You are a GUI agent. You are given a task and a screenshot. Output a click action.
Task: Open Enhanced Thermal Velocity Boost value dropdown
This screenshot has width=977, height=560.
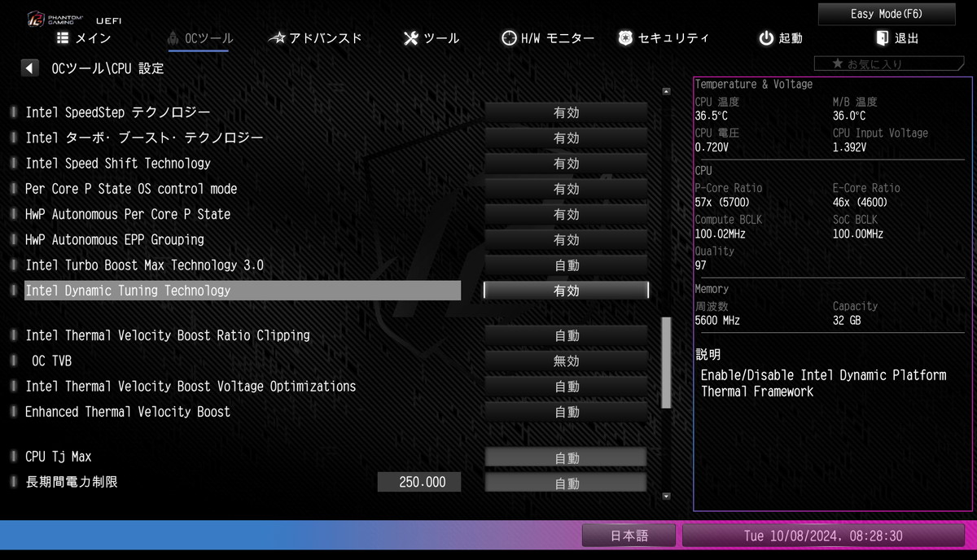point(567,412)
